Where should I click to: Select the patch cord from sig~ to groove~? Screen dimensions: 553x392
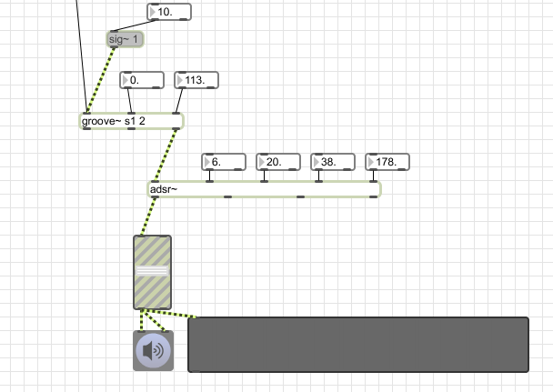click(101, 80)
